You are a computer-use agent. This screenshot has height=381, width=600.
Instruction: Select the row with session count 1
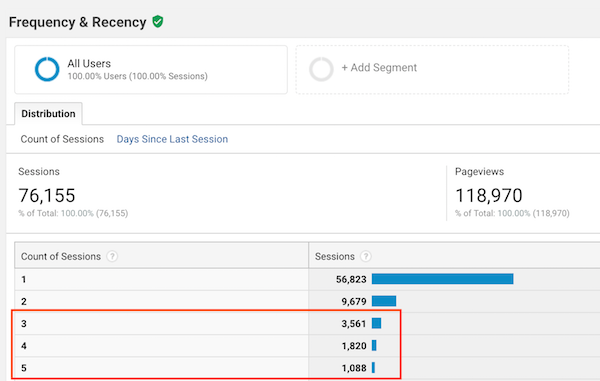(x=307, y=279)
